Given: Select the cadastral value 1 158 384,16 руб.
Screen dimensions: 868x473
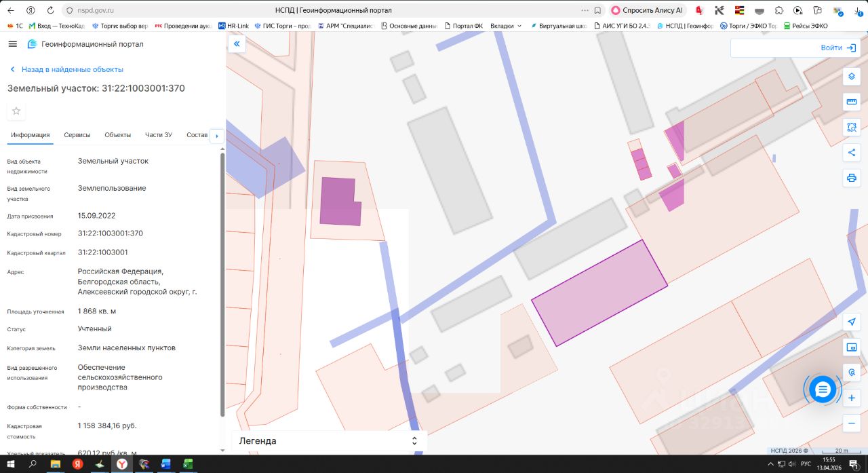Looking at the screenshot, I should pyautogui.click(x=107, y=425).
